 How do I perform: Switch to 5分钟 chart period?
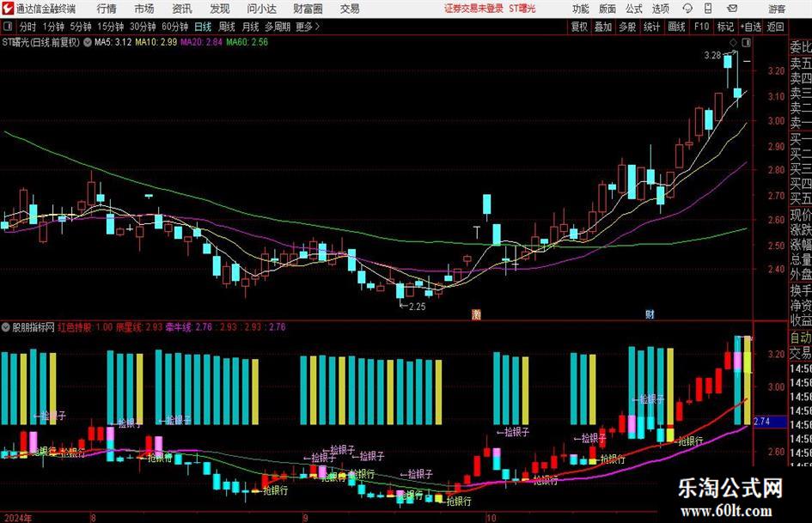click(x=80, y=27)
